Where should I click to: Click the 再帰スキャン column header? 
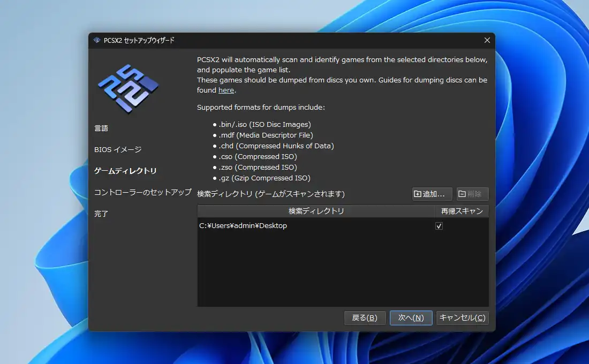tap(462, 211)
